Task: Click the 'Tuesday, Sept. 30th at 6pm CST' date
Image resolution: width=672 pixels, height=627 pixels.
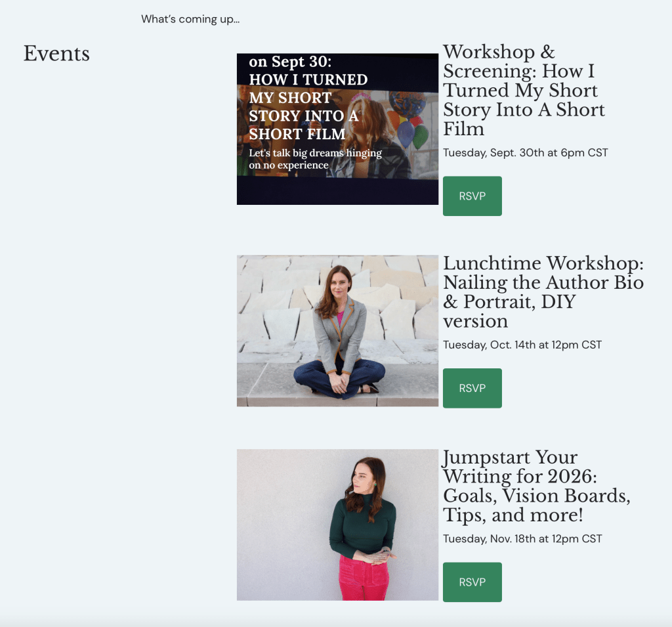Action: click(525, 153)
